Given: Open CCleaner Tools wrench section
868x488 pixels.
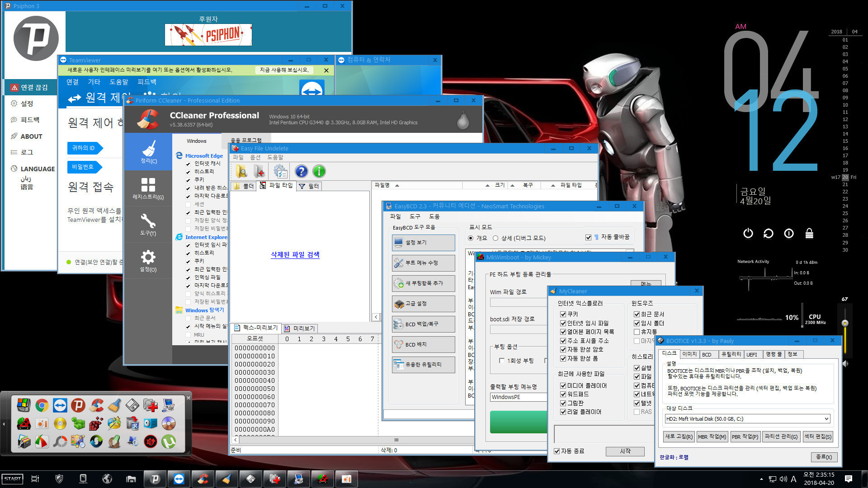Looking at the screenshot, I should click(x=148, y=225).
